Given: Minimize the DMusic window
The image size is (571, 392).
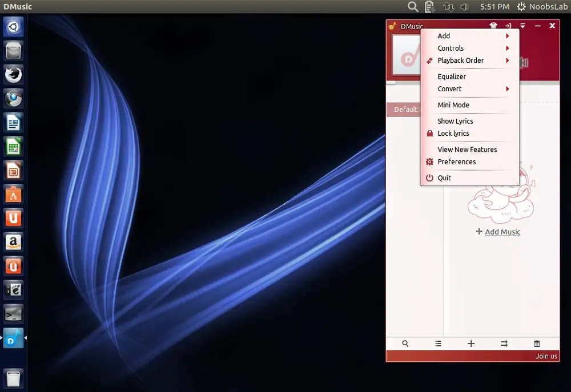Looking at the screenshot, I should (x=537, y=26).
